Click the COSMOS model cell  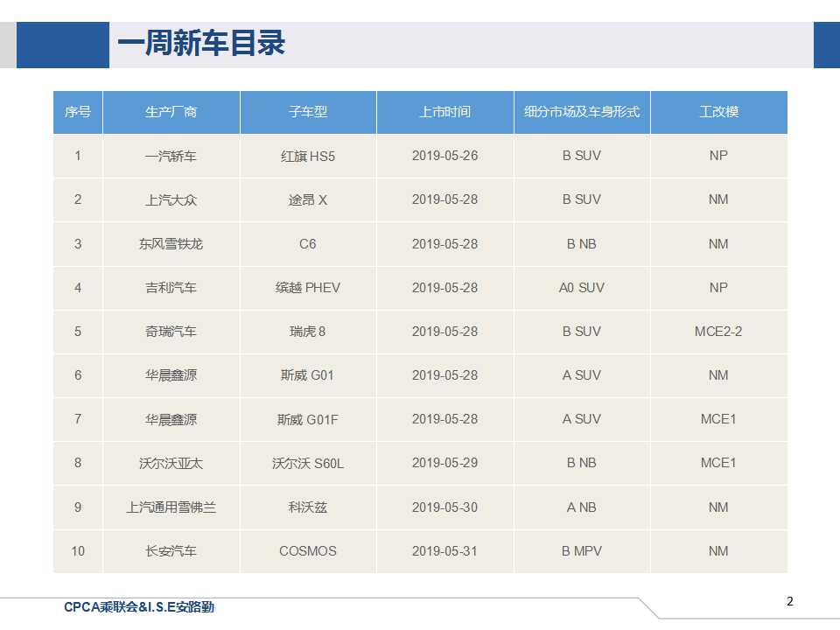pos(308,551)
